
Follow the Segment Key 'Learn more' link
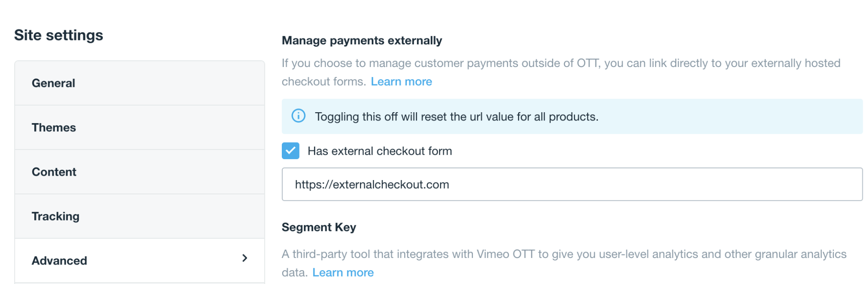(343, 273)
